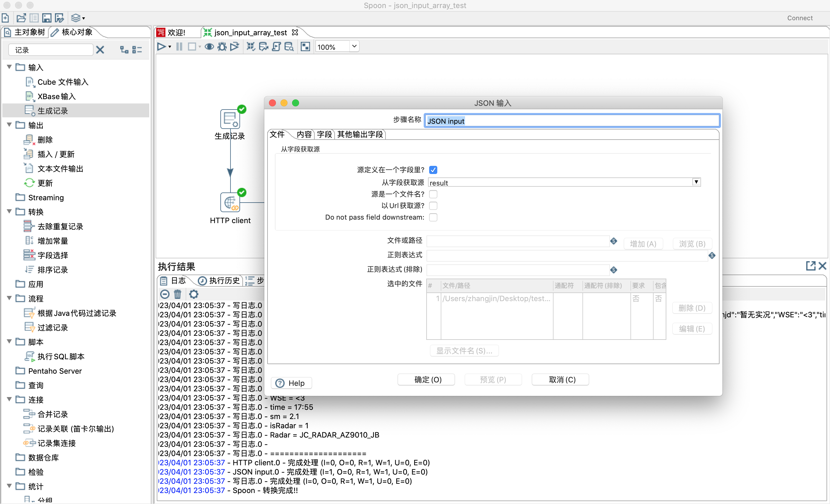Viewport: 830px width, 504px height.
Task: Click the log settings gear icon
Action: [x=194, y=294]
